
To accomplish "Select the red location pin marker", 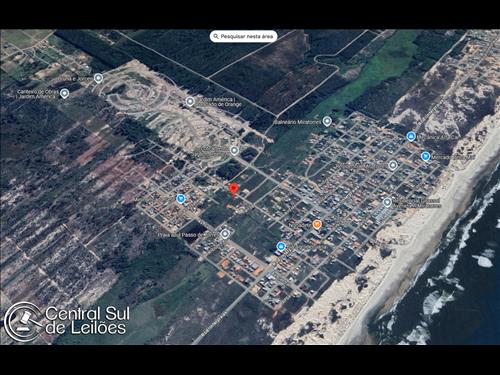I will coord(234,189).
